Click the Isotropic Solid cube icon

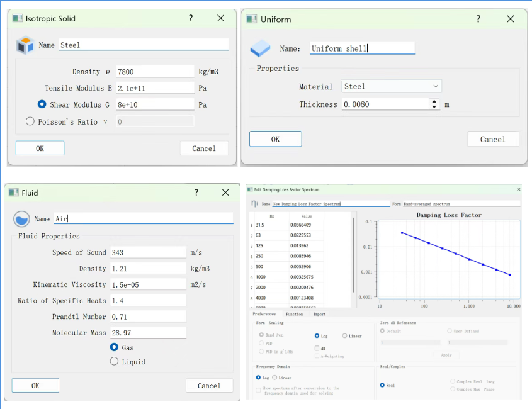(25, 46)
